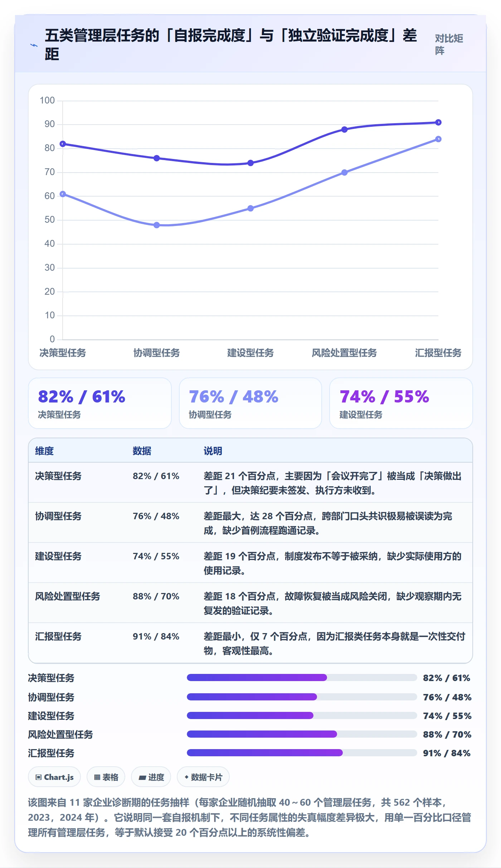Screen dimensions: 501x868
Task: Click the footnote paragraph starting 该图来自 11 家企业
Action: point(249,818)
